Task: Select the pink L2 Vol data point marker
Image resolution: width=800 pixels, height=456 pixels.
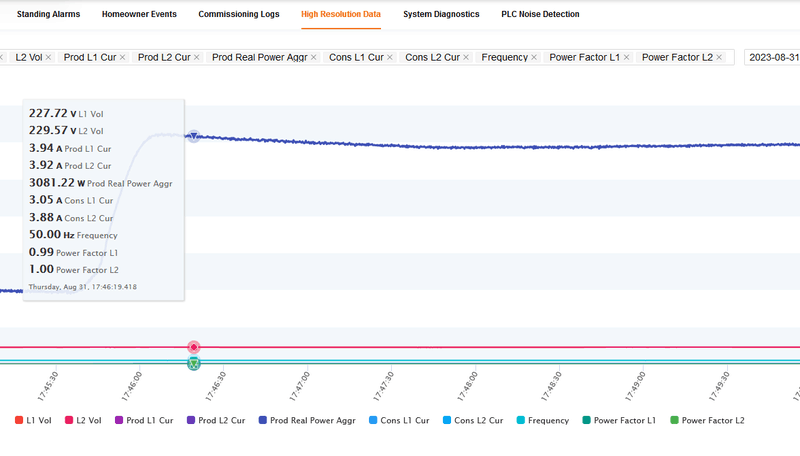Action: point(193,347)
